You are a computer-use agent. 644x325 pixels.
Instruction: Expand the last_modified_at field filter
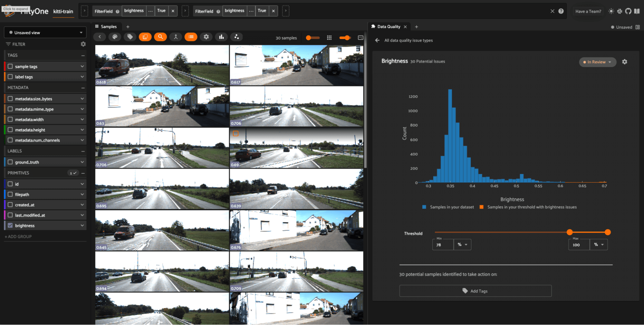pyautogui.click(x=82, y=215)
